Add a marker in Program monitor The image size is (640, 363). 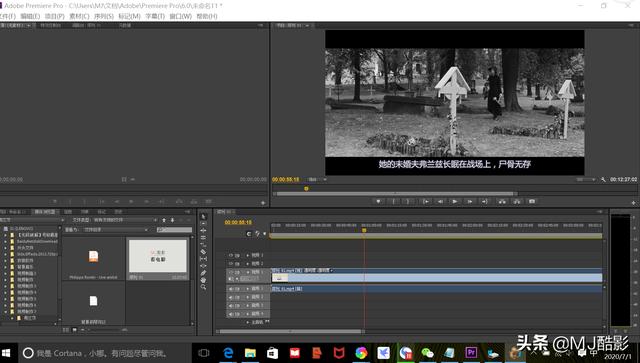(378, 201)
